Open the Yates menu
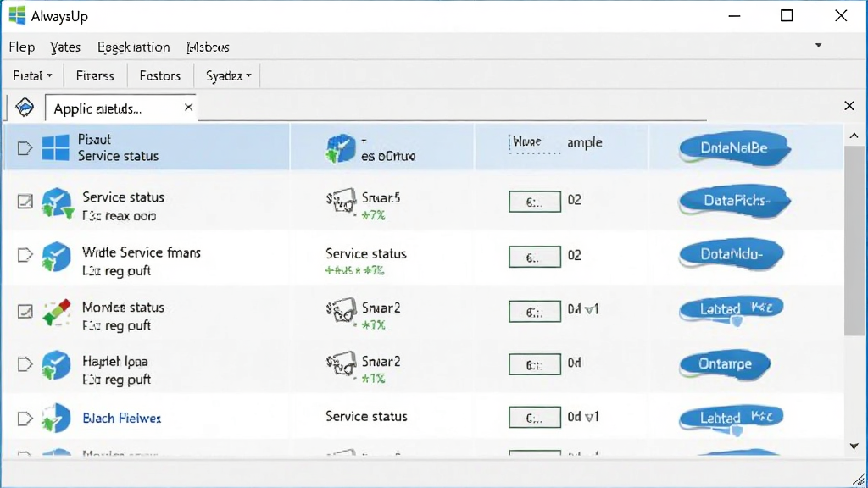This screenshot has height=488, width=868. 65,47
